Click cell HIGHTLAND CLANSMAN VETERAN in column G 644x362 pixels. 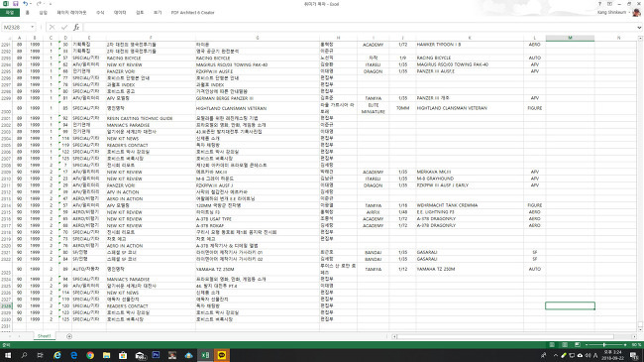pyautogui.click(x=258, y=108)
